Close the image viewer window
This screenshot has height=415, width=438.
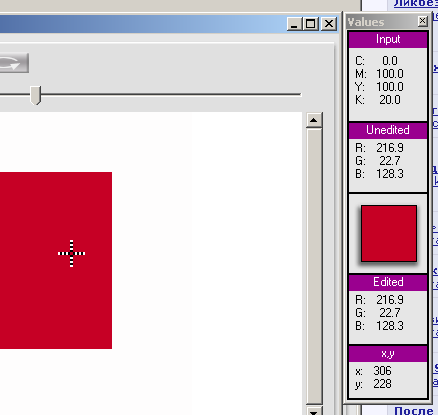click(x=329, y=24)
